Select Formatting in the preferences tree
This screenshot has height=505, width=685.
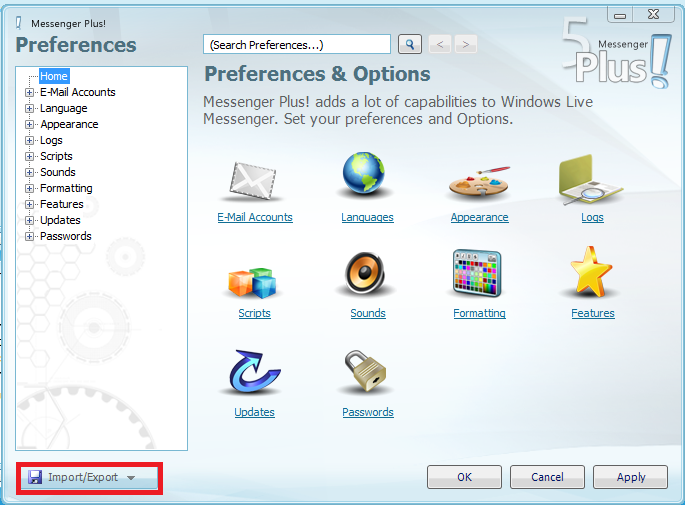coord(66,188)
